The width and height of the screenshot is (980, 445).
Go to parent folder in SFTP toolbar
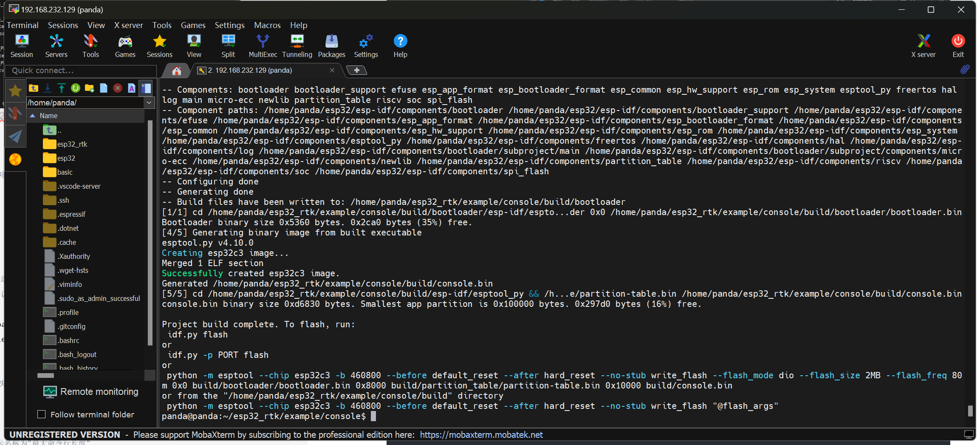34,88
